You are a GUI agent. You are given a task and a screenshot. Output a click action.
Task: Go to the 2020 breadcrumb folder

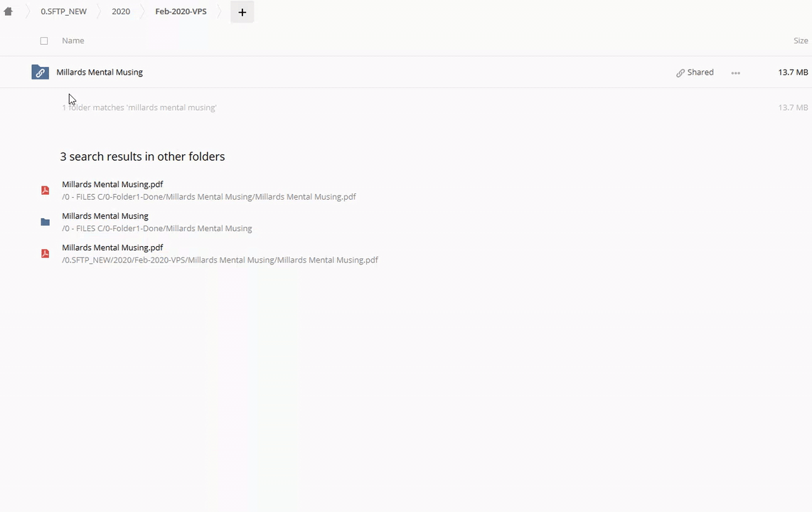pos(121,11)
